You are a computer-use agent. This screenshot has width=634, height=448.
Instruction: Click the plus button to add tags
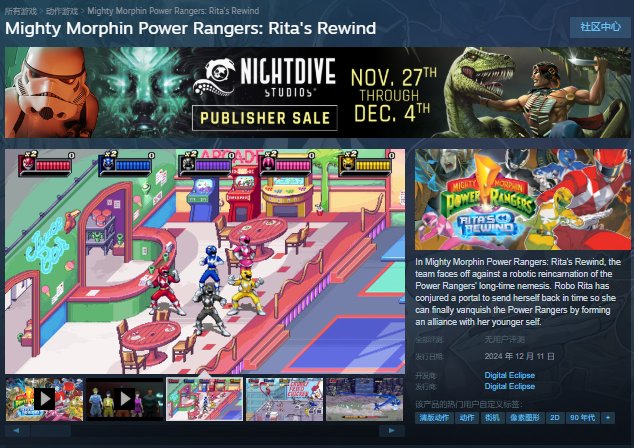click(608, 418)
